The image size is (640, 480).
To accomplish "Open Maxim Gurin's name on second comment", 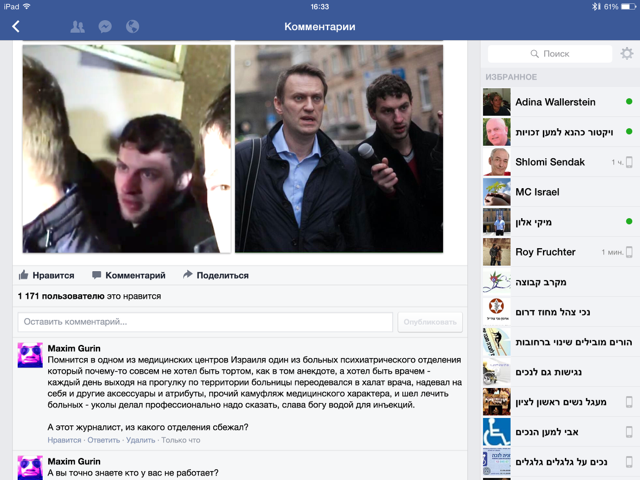I will coord(74,461).
